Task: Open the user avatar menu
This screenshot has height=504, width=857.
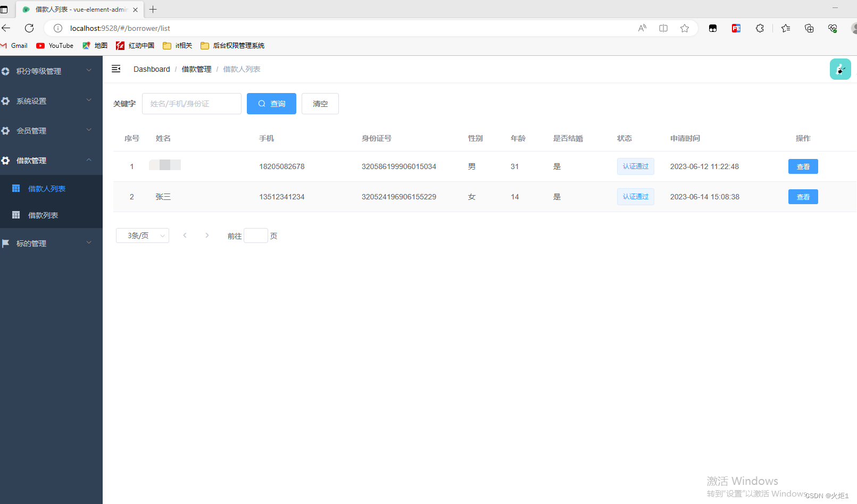Action: (840, 69)
